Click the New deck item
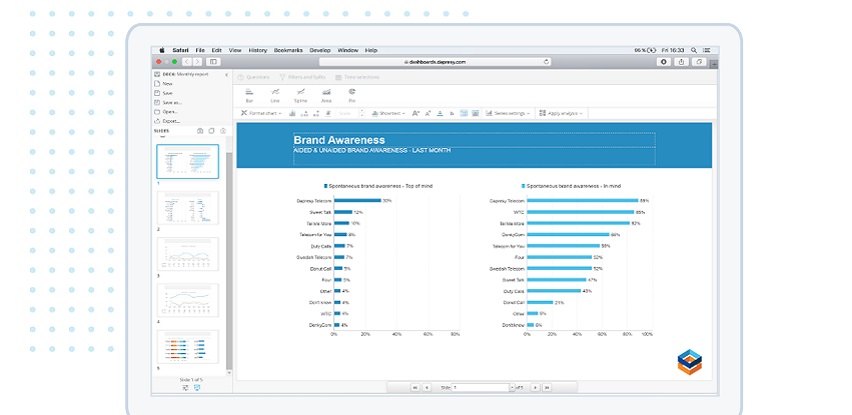Image resolution: width=852 pixels, height=415 pixels. tap(164, 84)
